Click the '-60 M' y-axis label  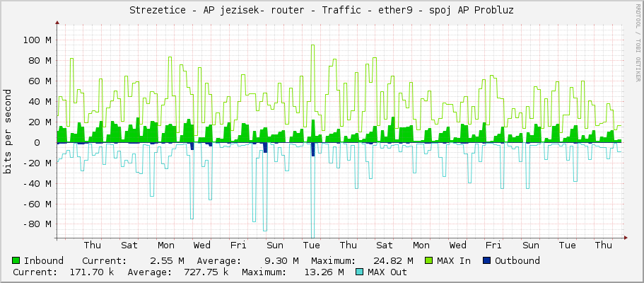[x=37, y=204]
